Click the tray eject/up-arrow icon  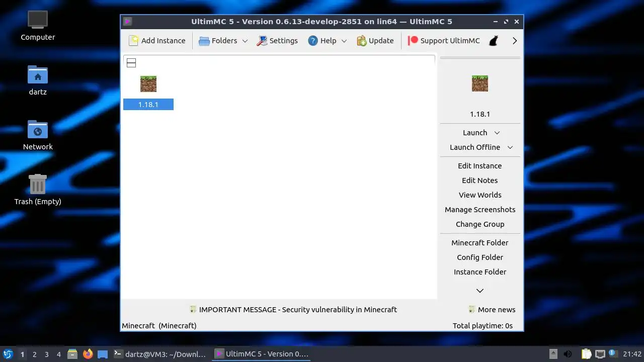pyautogui.click(x=553, y=354)
